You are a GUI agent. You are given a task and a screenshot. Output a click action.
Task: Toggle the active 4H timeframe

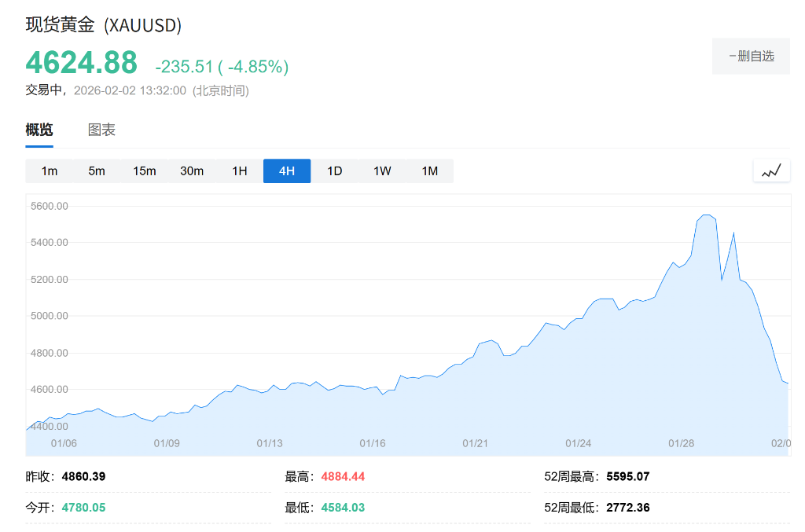(286, 170)
